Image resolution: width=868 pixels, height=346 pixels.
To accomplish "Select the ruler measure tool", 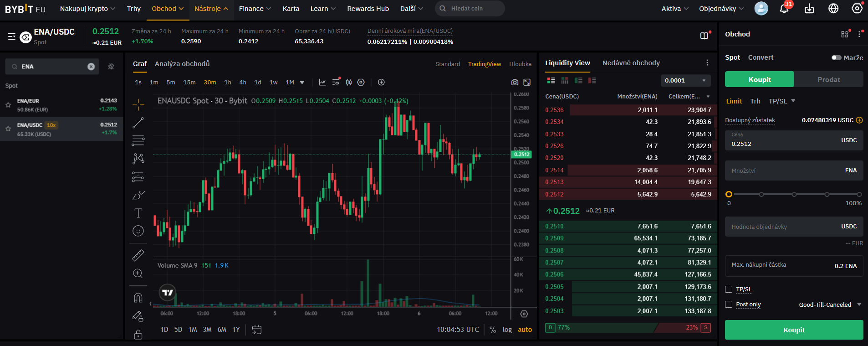I will (x=138, y=255).
